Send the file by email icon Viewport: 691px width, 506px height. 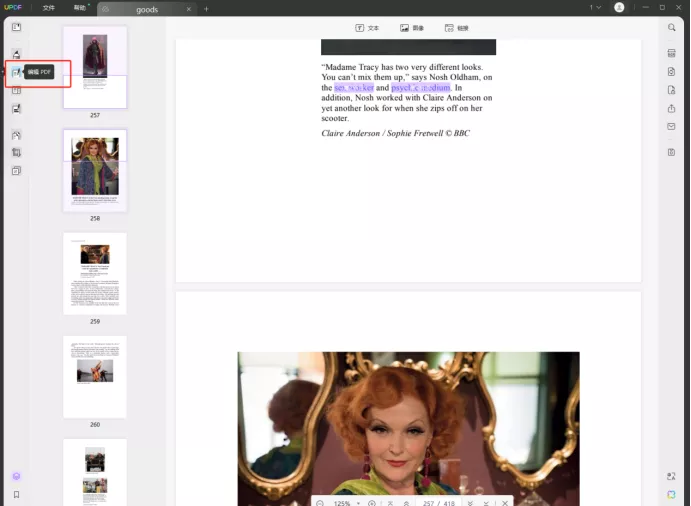point(672,127)
